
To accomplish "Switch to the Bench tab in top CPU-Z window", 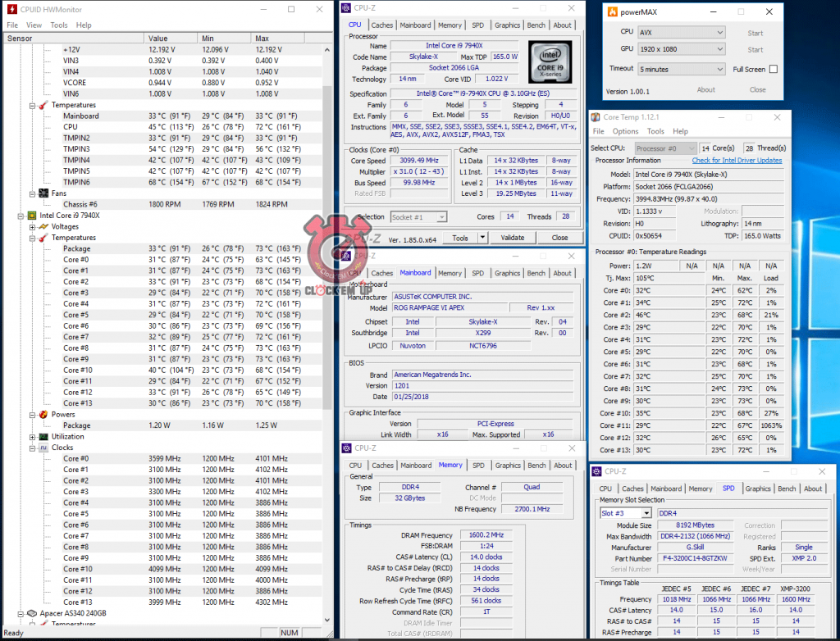I will 536,25.
